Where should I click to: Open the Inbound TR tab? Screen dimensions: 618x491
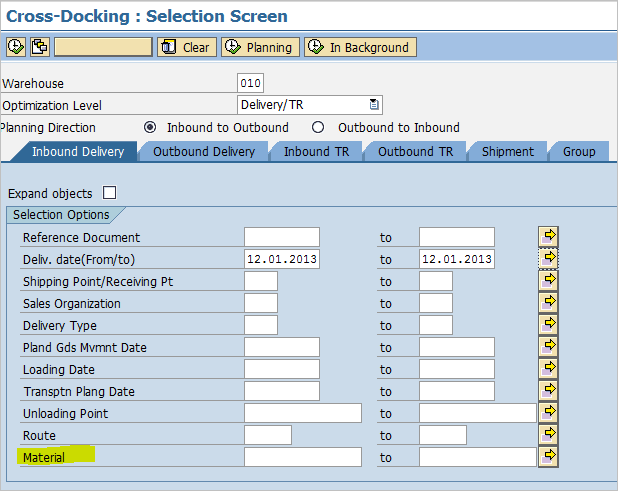(x=316, y=152)
